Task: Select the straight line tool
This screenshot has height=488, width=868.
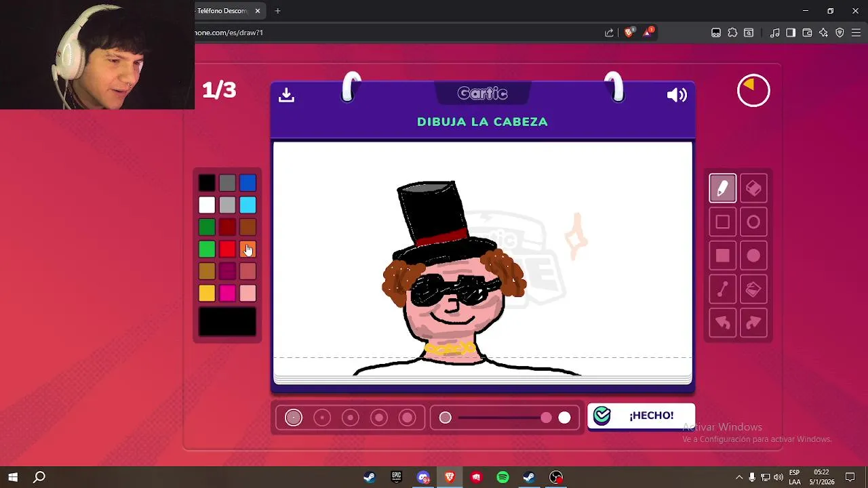Action: tap(722, 289)
